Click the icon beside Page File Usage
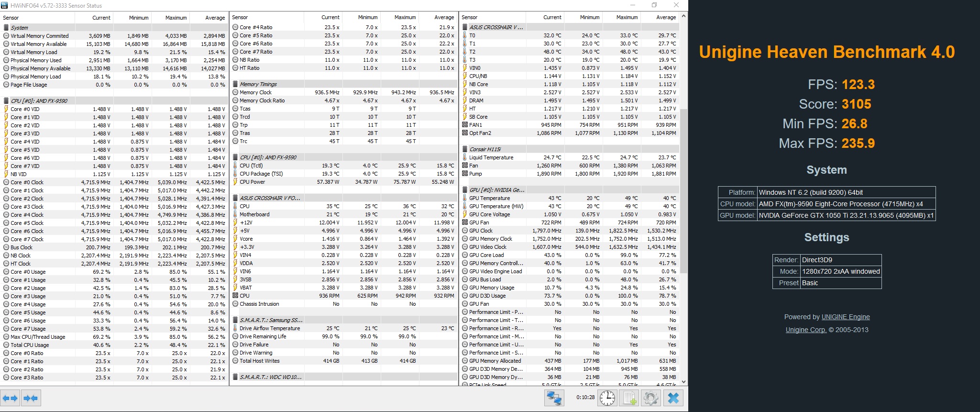The image size is (980, 412). (6, 85)
